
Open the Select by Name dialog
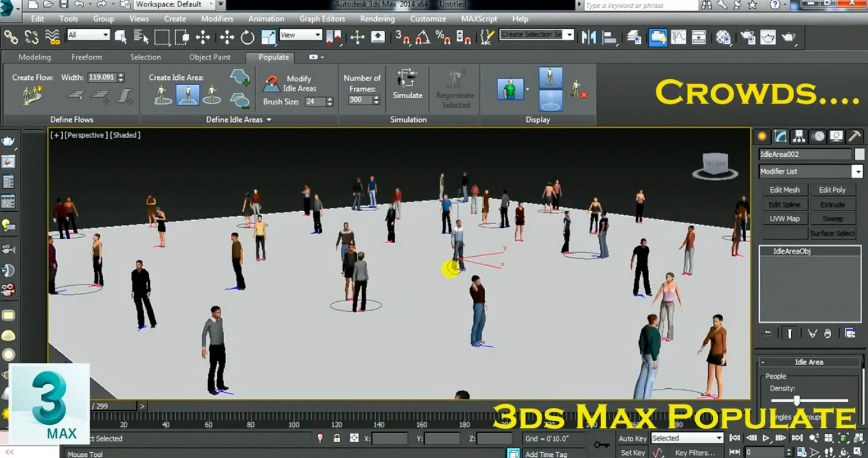coord(141,37)
